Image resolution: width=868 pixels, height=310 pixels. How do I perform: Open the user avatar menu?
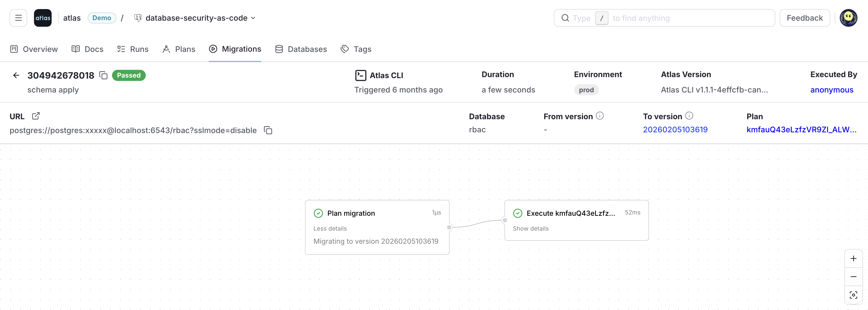coord(848,18)
